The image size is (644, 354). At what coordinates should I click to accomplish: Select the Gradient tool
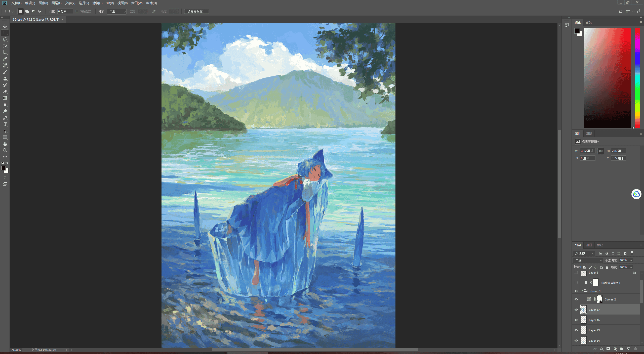5,98
